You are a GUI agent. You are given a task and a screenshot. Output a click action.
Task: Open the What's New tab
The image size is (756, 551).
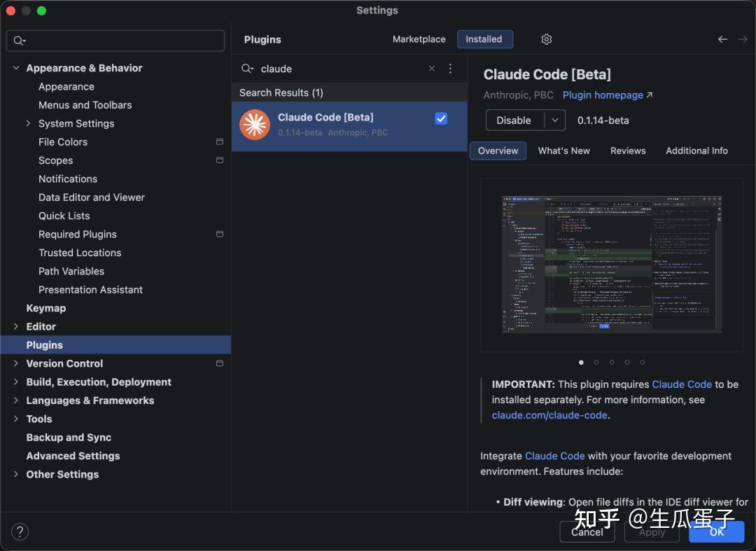(563, 151)
